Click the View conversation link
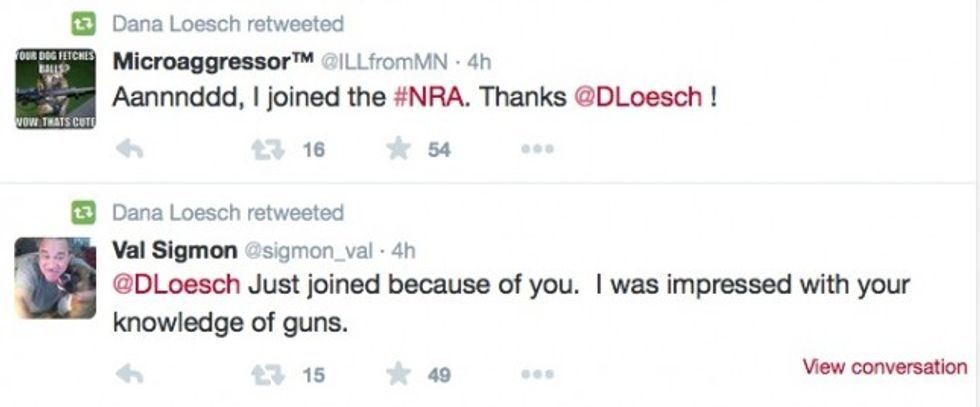980x407 pixels. coord(884,367)
